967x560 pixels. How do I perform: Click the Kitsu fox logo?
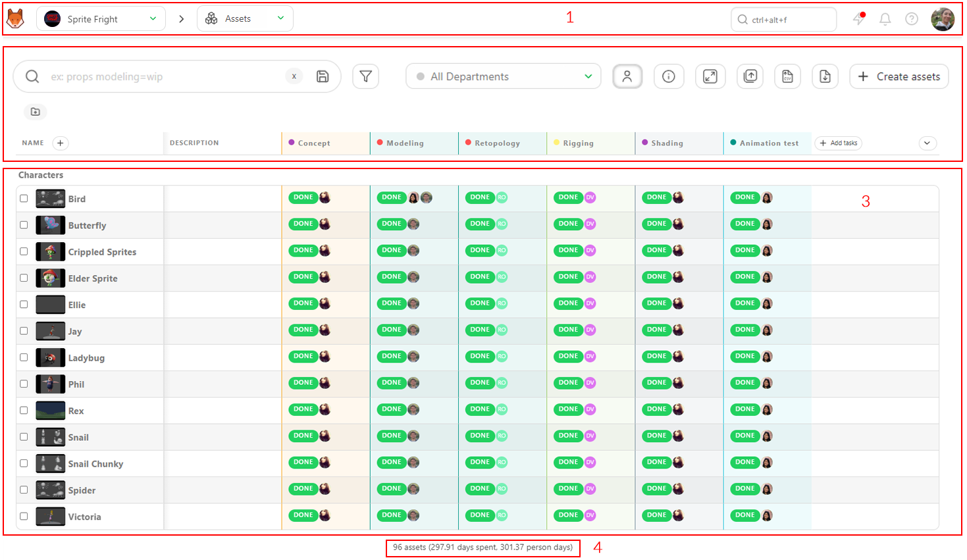coord(15,18)
